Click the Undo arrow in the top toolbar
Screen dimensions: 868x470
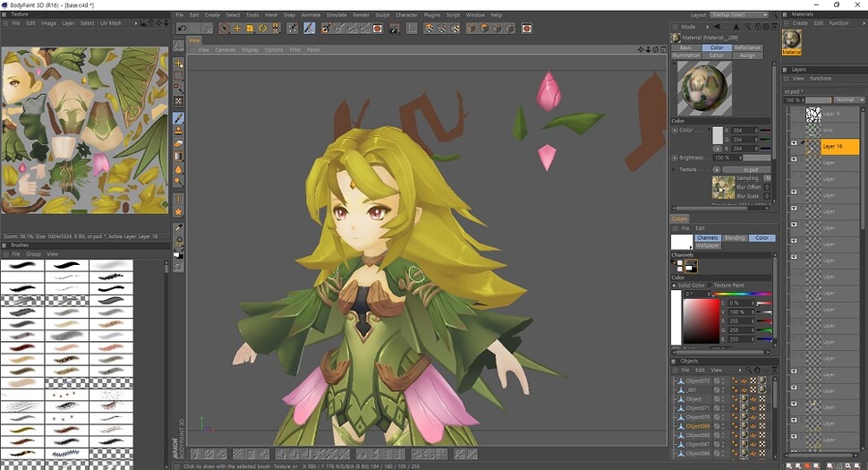(x=183, y=29)
